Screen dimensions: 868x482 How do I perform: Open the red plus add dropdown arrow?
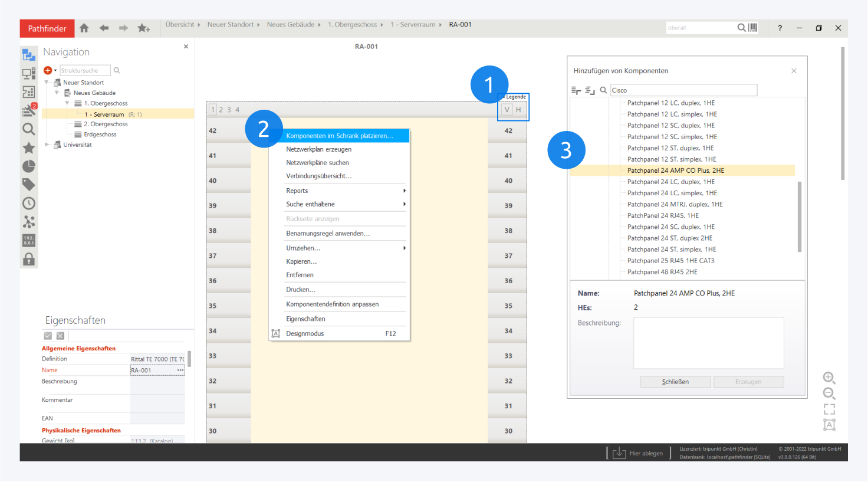click(x=55, y=71)
